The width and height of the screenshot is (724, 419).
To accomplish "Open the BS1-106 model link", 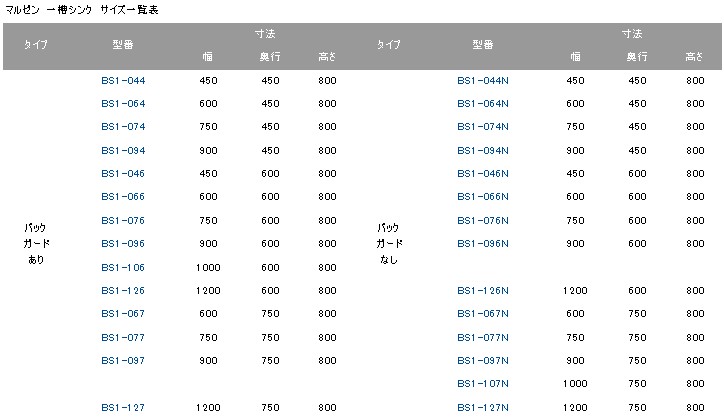I will (123, 268).
